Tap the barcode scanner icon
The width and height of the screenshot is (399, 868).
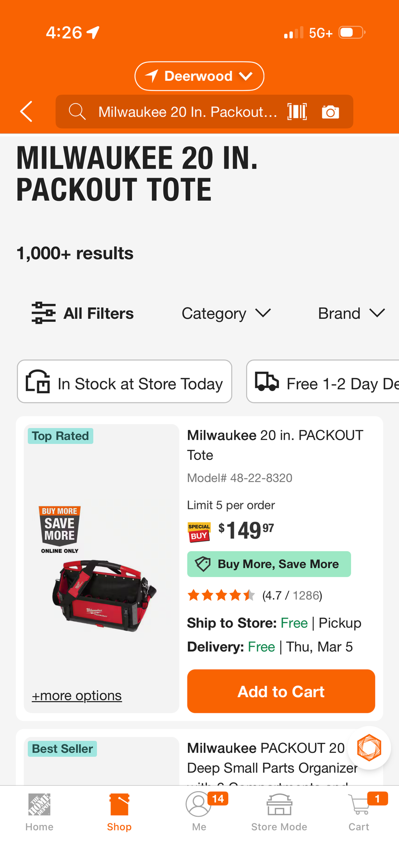(297, 112)
